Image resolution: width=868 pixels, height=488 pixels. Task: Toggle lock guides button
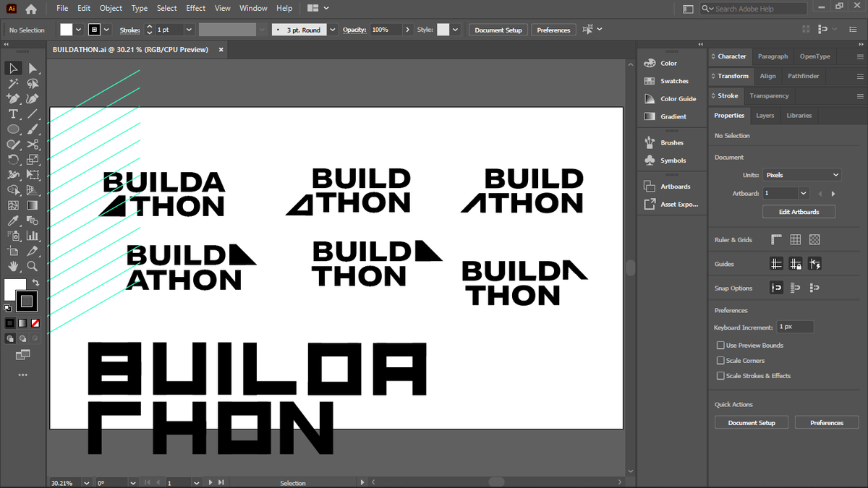tap(796, 265)
